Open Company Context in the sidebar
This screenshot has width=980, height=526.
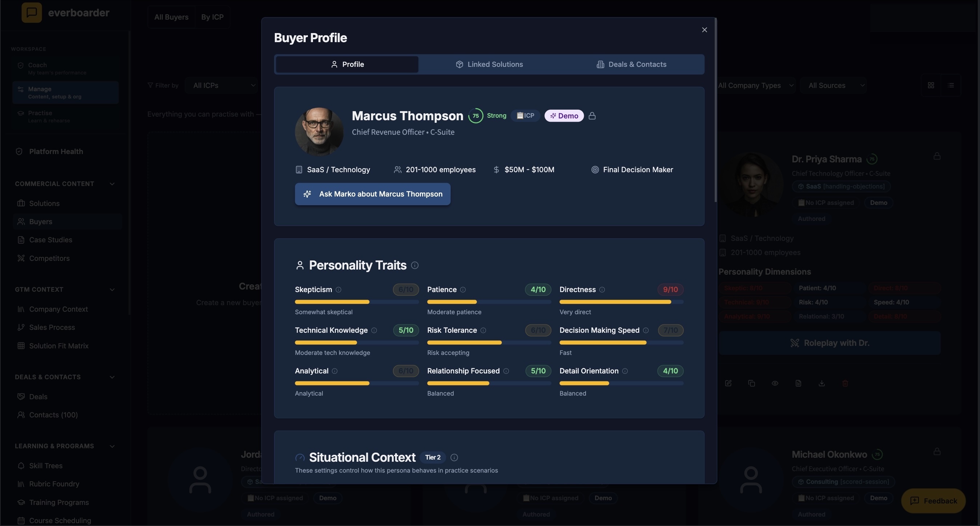pyautogui.click(x=67, y=309)
